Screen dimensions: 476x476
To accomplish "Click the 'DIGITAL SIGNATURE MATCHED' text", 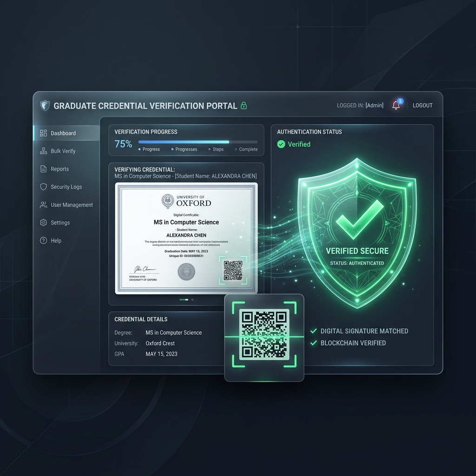I will click(364, 331).
